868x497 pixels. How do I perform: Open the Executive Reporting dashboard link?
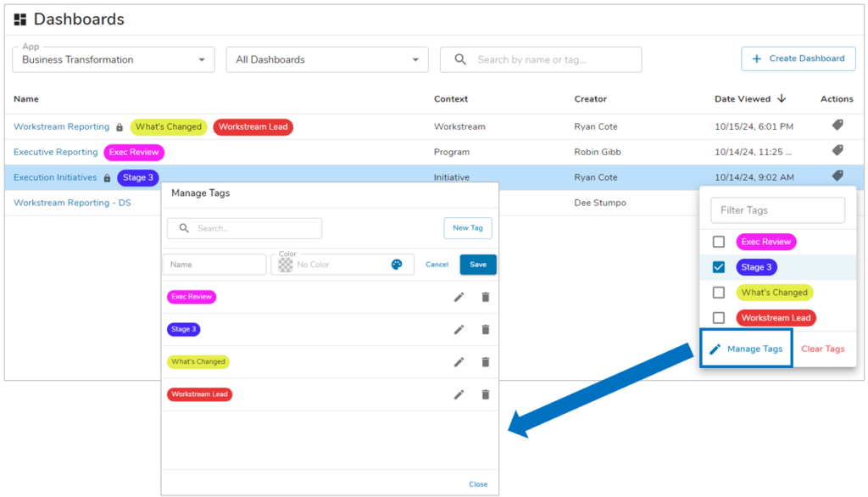(55, 152)
